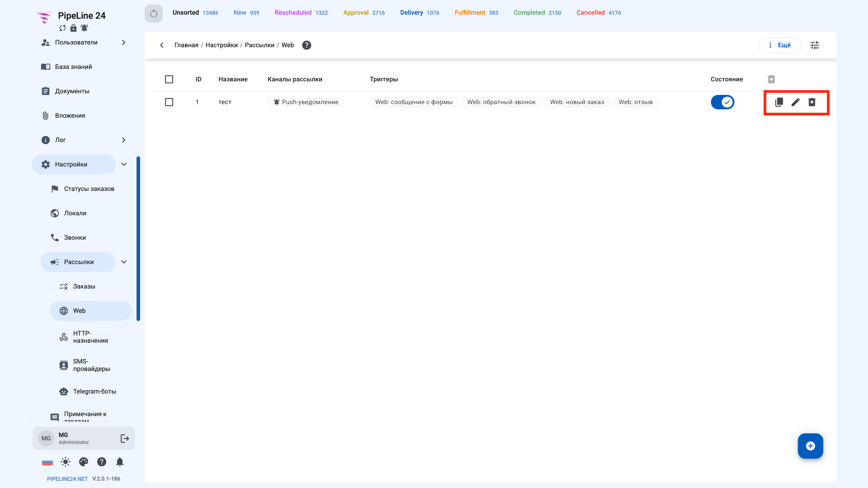Switch language via the Russian flag icon
The image size is (868, 488).
click(47, 462)
